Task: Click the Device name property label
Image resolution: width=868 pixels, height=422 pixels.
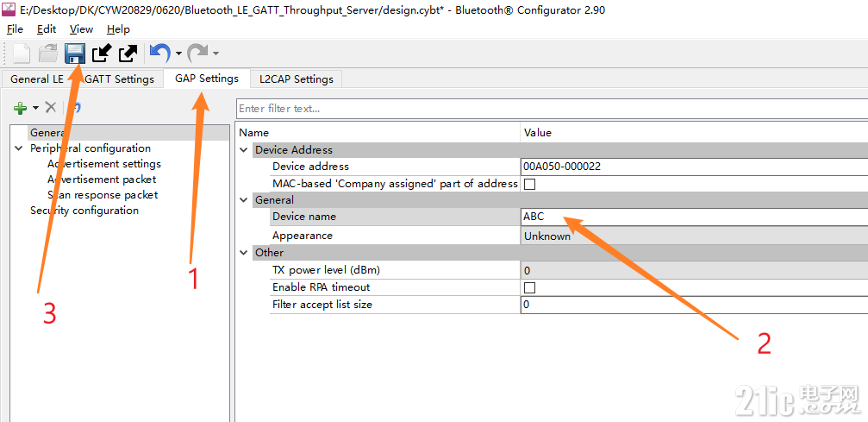Action: tap(304, 217)
